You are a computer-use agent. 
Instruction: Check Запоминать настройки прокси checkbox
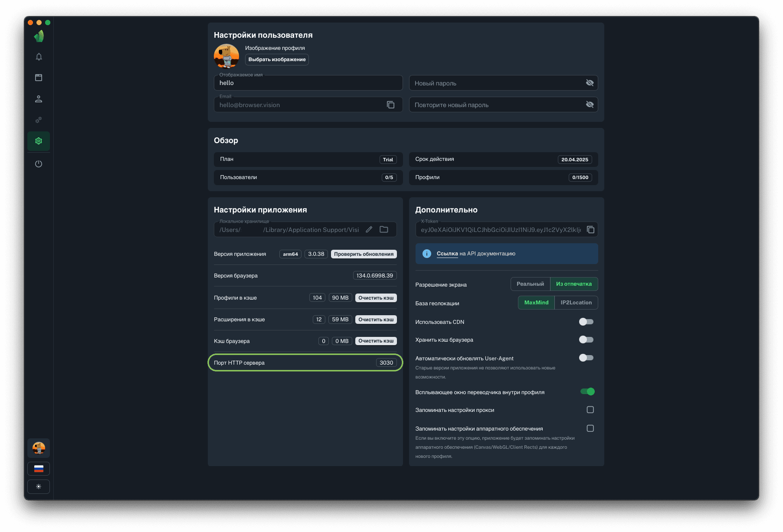pyautogui.click(x=590, y=410)
